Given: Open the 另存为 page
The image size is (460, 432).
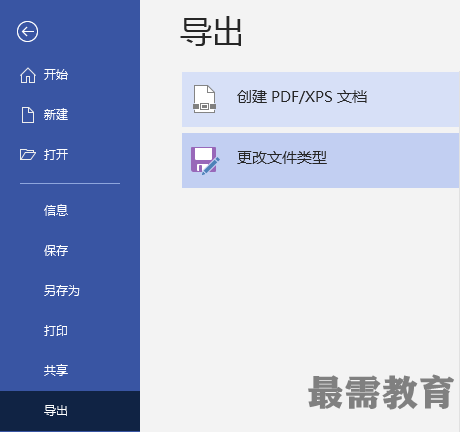Looking at the screenshot, I should pyautogui.click(x=62, y=290).
